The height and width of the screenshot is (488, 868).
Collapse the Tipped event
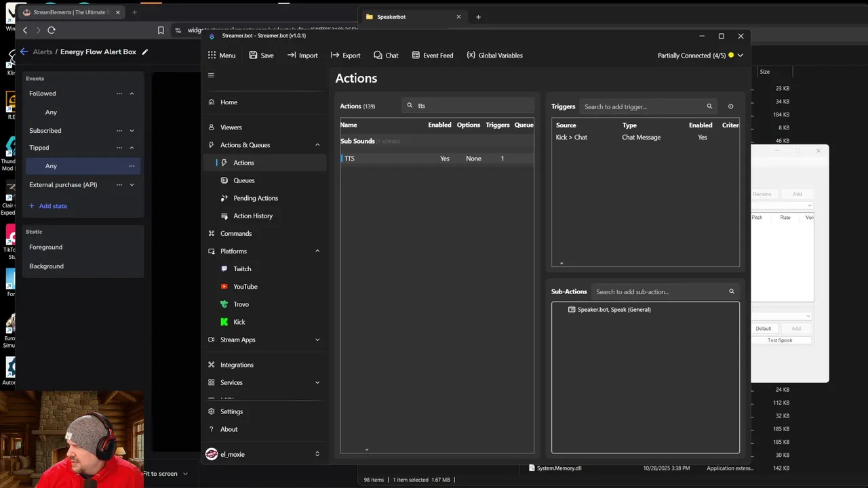[x=132, y=148]
